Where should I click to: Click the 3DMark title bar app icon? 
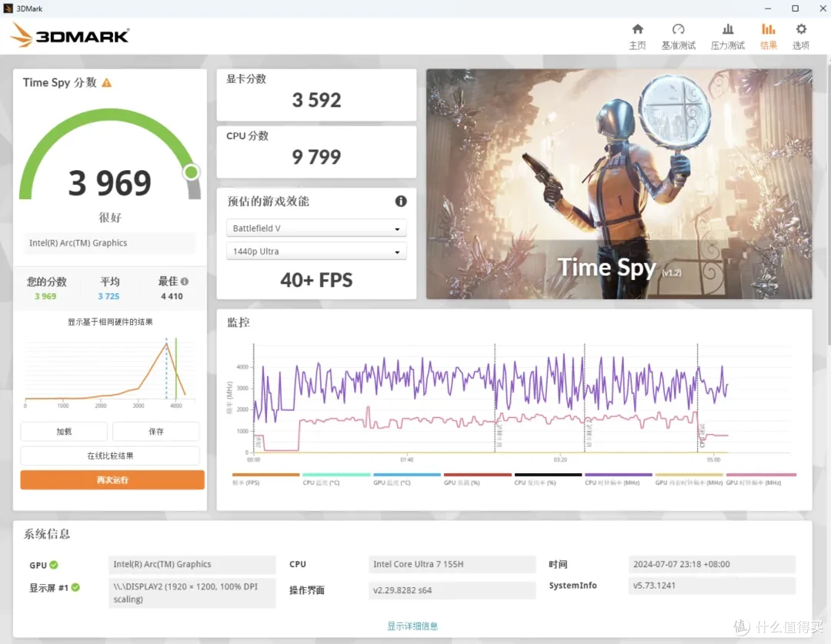8,8
